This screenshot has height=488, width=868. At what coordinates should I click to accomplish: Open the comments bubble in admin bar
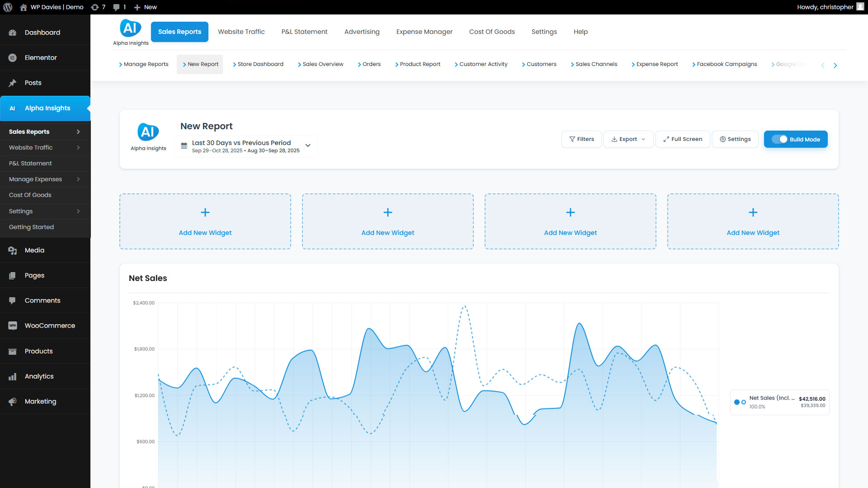click(117, 7)
